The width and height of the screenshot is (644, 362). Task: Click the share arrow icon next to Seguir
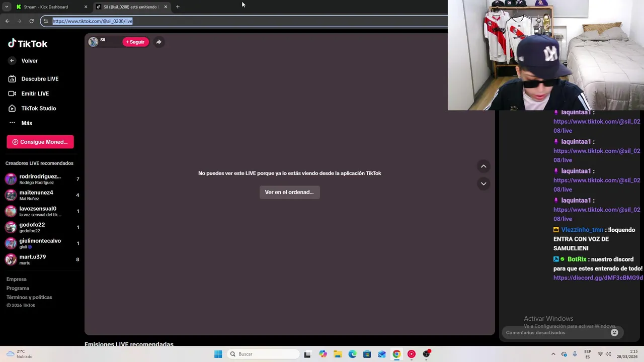pyautogui.click(x=158, y=42)
